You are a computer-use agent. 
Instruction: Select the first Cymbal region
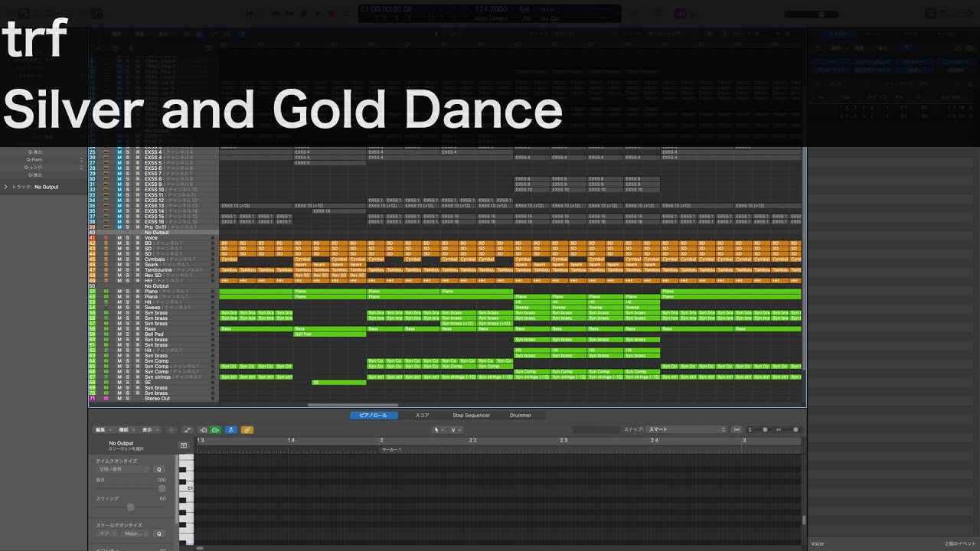pos(228,259)
